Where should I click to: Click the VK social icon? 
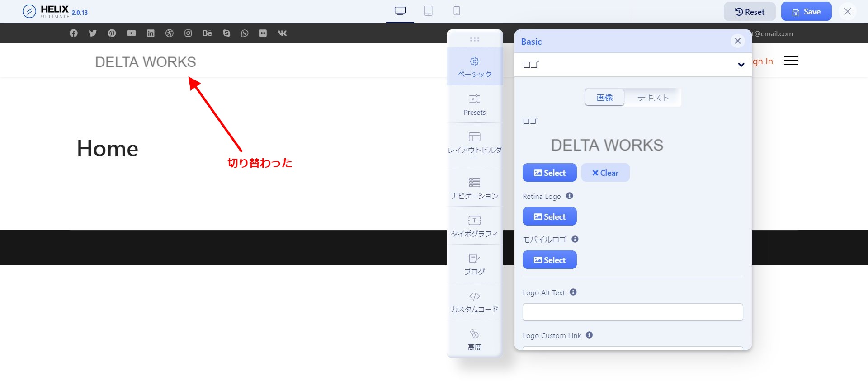282,33
